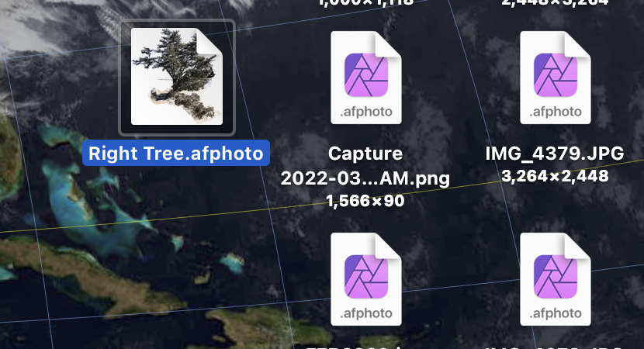This screenshot has height=349, width=644.
Task: Click the folded page corner of Right Tree icon
Action: (209, 40)
